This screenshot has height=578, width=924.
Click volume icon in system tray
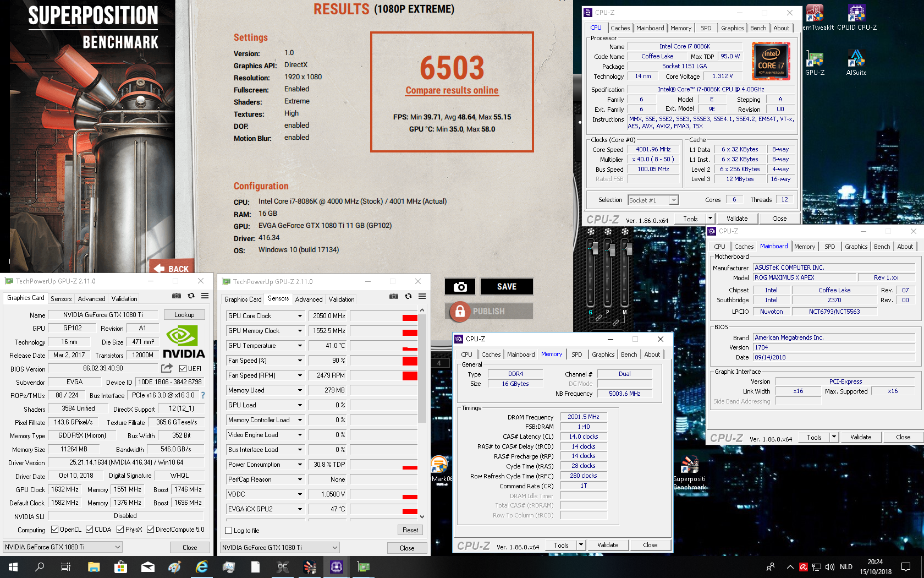[x=830, y=566]
